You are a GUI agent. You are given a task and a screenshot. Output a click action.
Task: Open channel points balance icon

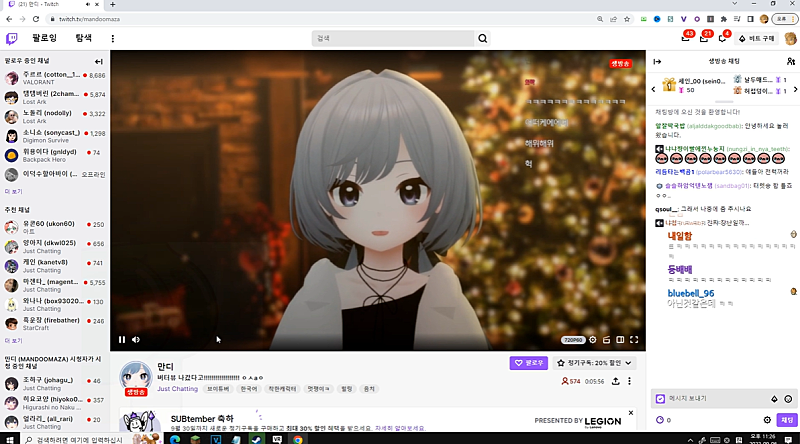[660, 420]
